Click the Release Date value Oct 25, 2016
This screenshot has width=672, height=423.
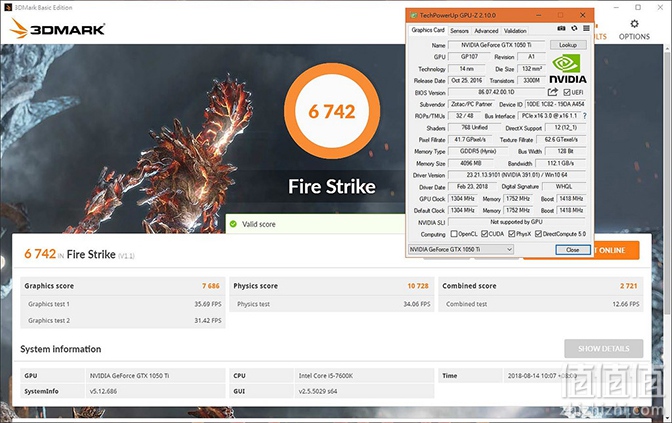click(x=466, y=80)
